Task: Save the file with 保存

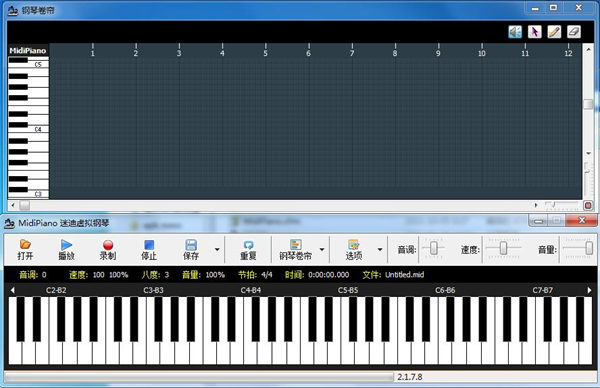Action: point(191,250)
